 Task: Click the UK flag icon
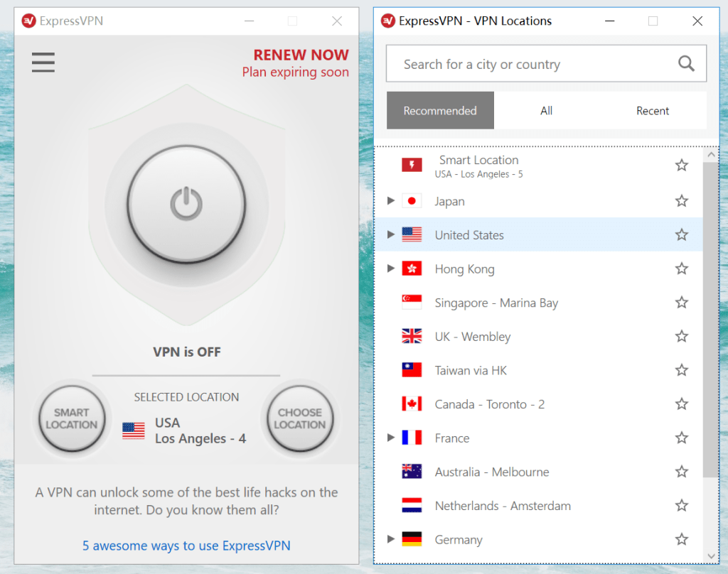(412, 337)
